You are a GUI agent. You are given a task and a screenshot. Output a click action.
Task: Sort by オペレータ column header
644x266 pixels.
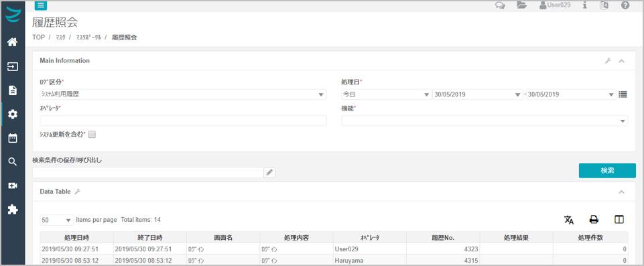point(370,238)
